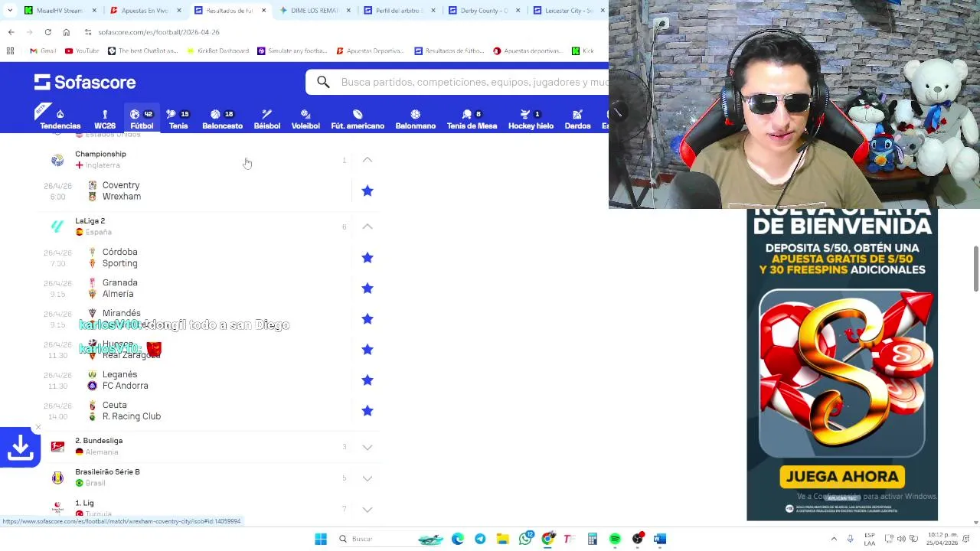Open Fút. americano section

[x=358, y=119]
